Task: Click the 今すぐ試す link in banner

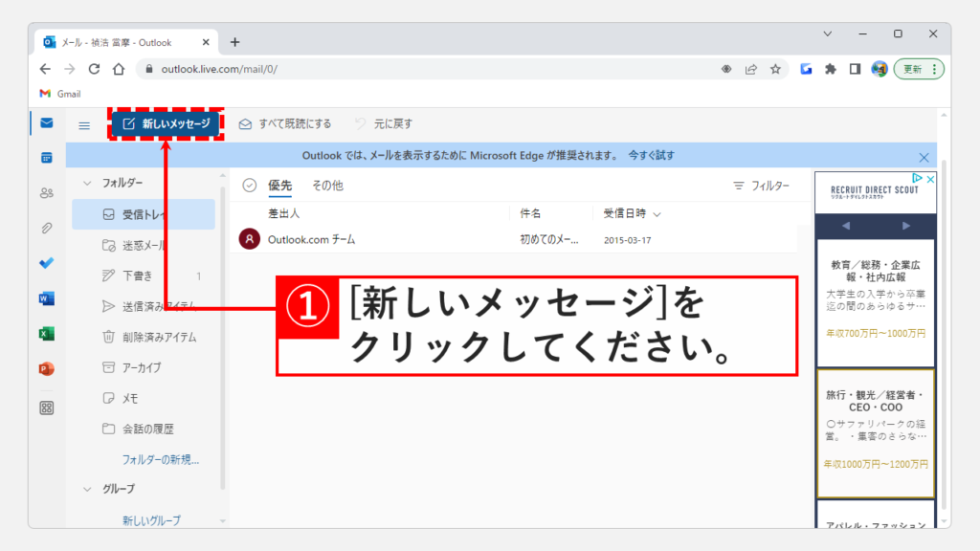Action: point(651,155)
